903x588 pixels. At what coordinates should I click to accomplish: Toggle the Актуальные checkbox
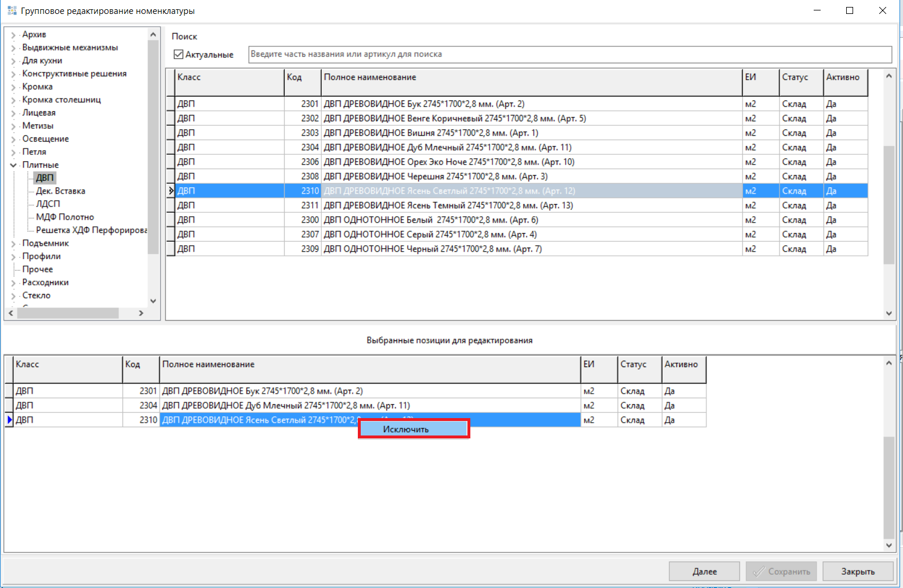[179, 55]
